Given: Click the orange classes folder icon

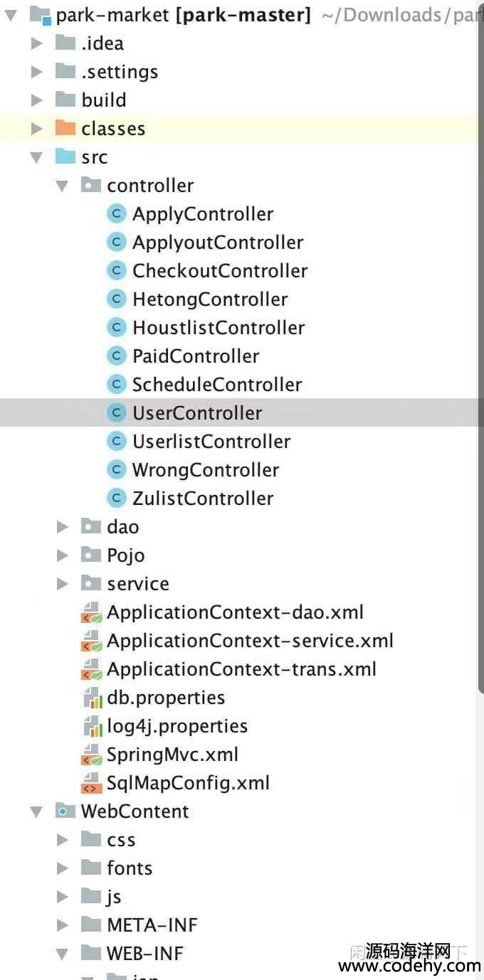Looking at the screenshot, I should click(65, 129).
